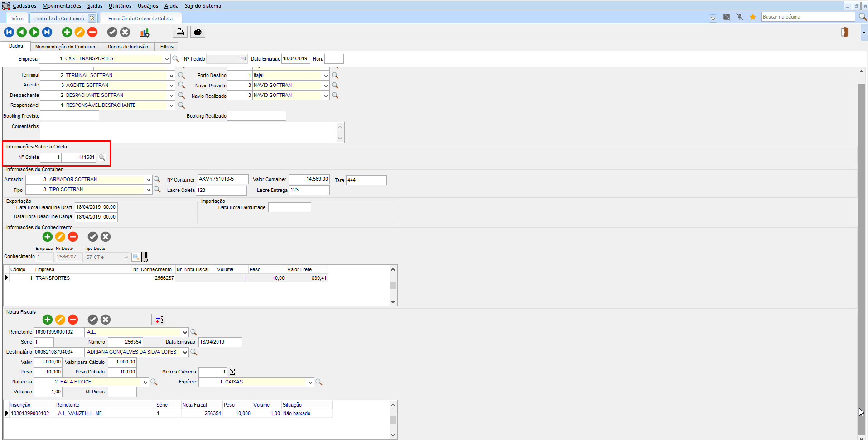Edit the record with main toolbar pencil
The image size is (868, 440).
pyautogui.click(x=80, y=32)
